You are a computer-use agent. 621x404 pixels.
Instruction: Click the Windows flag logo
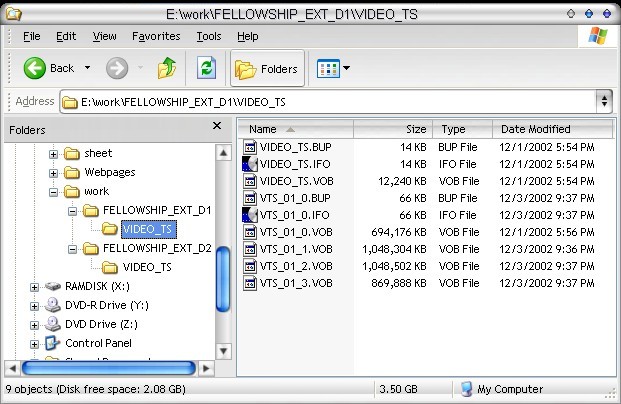tap(598, 36)
